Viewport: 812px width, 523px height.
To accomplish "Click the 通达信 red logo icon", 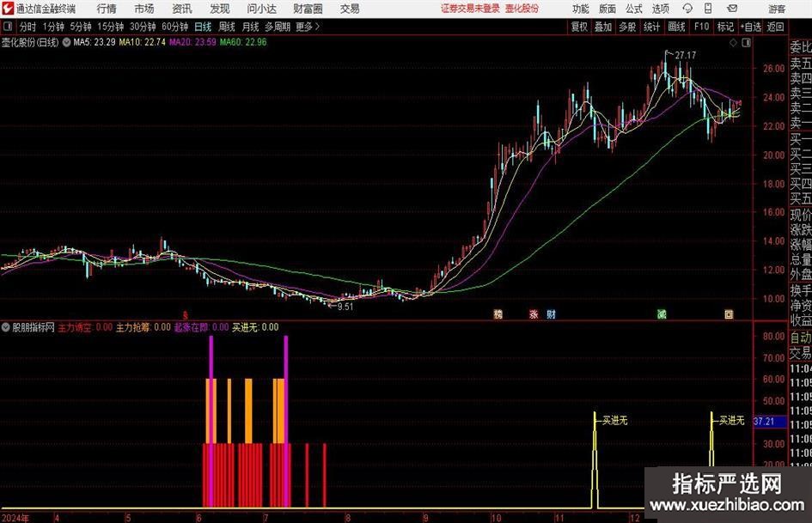I will (x=8, y=9).
